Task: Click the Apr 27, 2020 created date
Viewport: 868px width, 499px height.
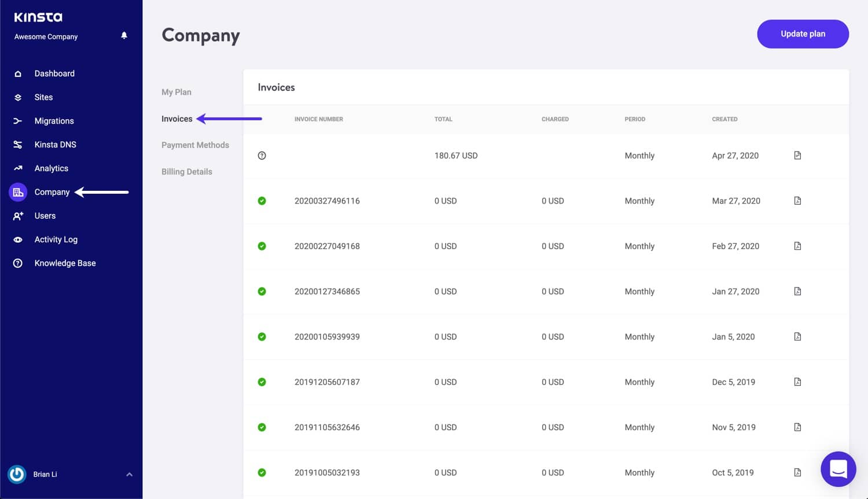Action: coord(735,156)
